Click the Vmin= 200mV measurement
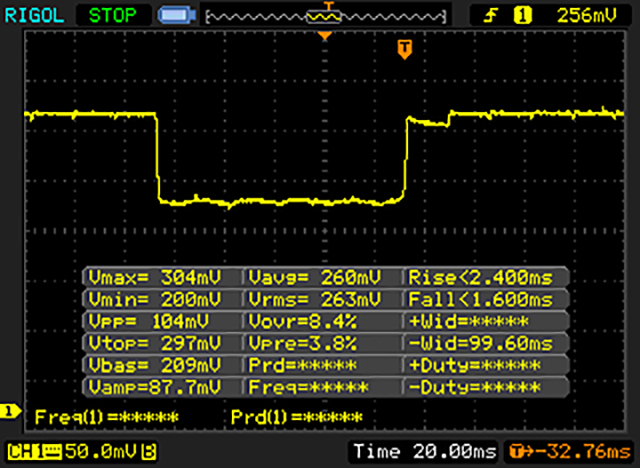The image size is (640, 468). click(155, 300)
